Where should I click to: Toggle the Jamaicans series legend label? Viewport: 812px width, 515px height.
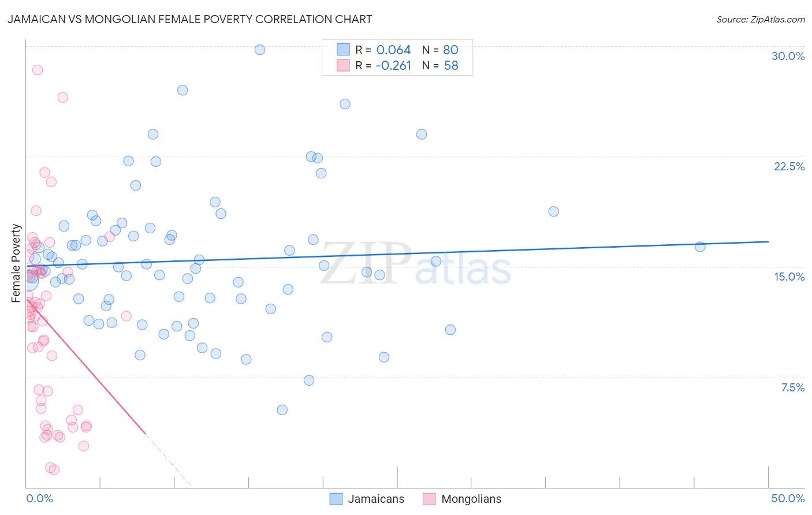(x=376, y=499)
